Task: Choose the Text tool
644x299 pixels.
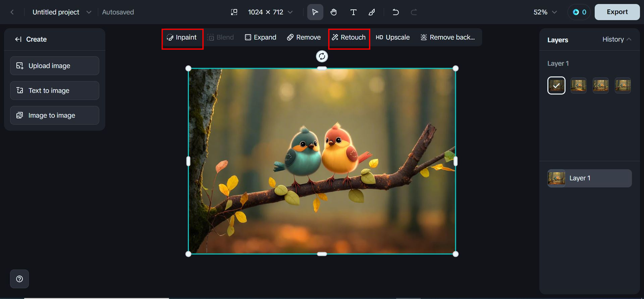Action: click(353, 12)
